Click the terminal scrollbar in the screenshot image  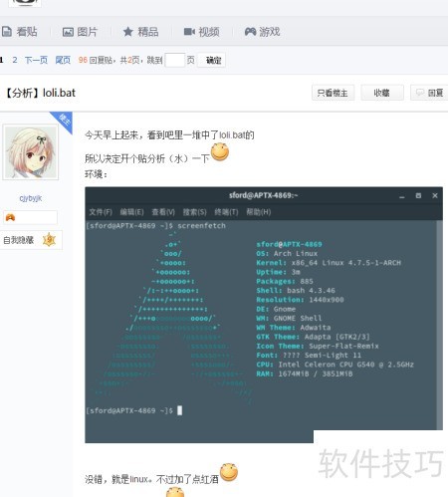click(439, 325)
